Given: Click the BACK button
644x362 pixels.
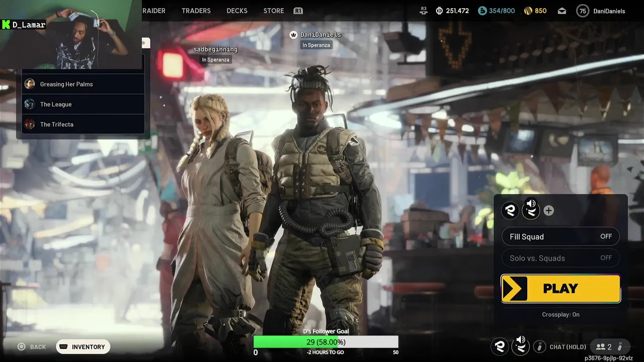Looking at the screenshot, I should (x=32, y=347).
